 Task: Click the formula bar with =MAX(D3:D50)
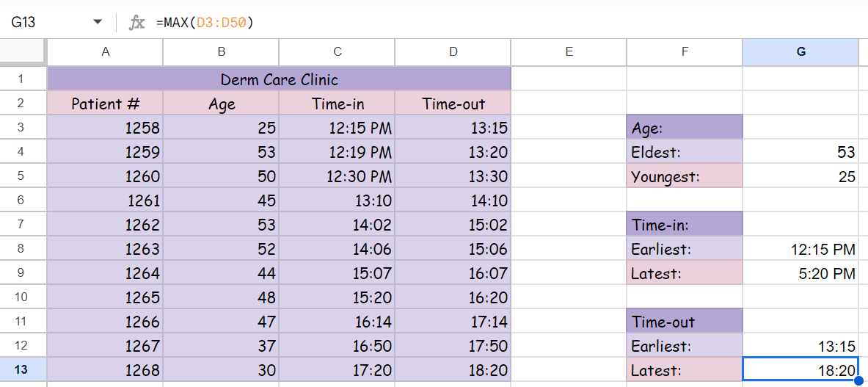coord(440,23)
